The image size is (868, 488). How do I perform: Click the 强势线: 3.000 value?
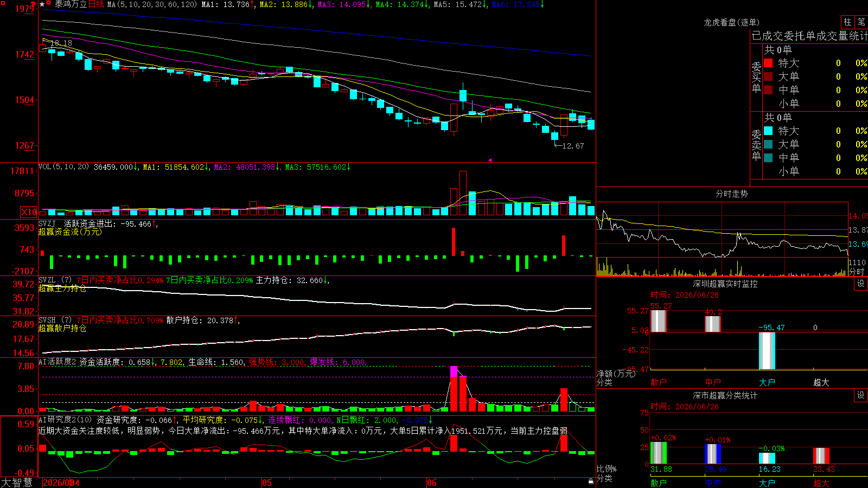277,362
